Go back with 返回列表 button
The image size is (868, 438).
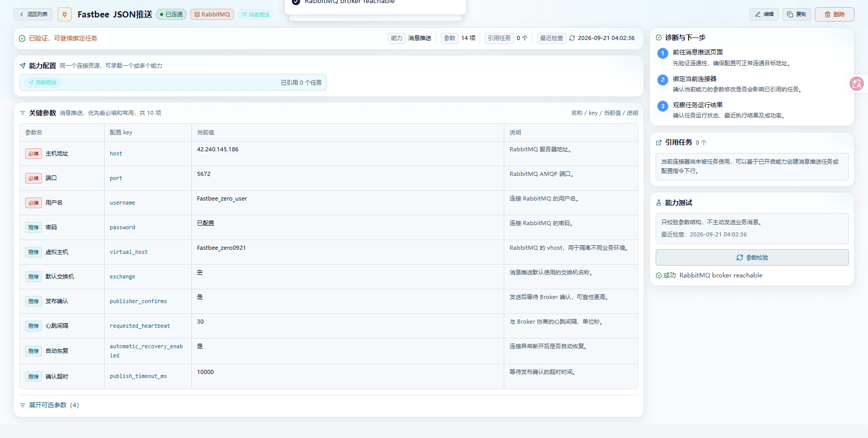click(33, 14)
